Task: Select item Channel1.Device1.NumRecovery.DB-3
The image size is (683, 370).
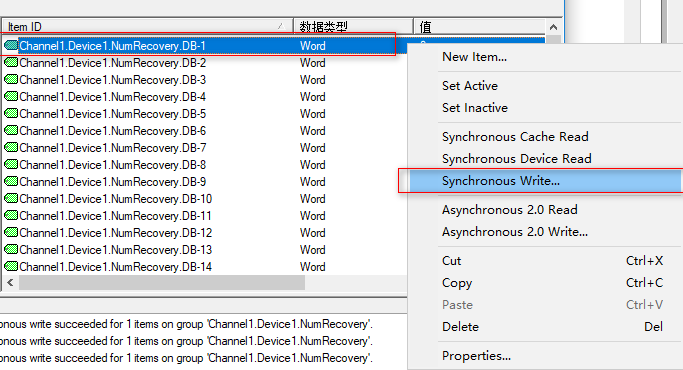Action: click(x=112, y=79)
